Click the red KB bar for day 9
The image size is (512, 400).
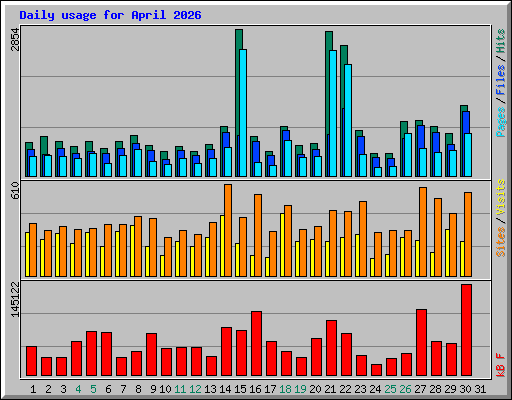tap(151, 355)
